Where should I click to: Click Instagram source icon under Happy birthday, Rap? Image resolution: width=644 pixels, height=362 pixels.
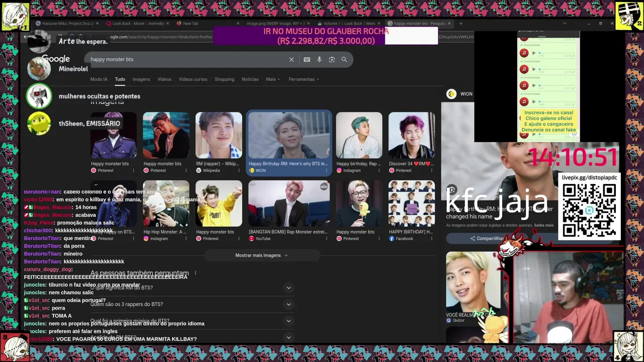(x=339, y=170)
